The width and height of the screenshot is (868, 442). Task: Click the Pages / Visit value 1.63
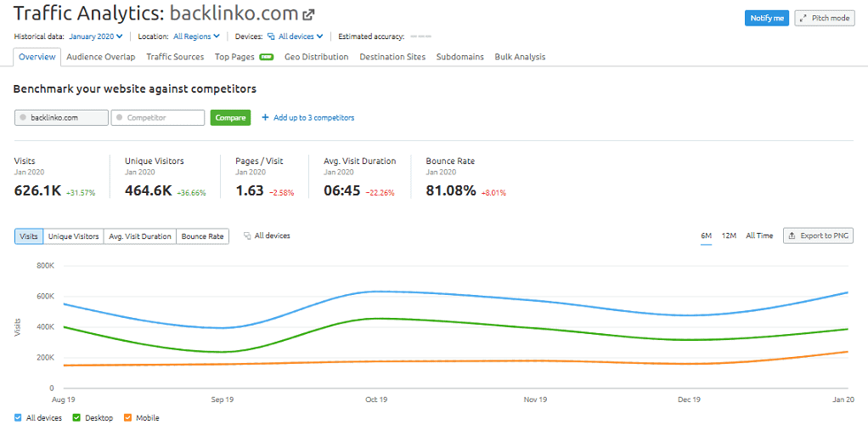tap(250, 191)
